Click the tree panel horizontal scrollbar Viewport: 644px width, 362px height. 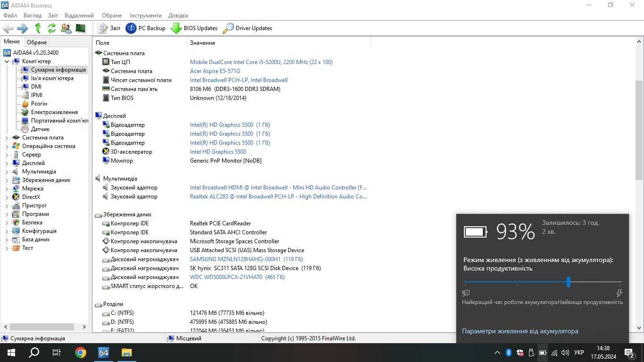[42, 327]
